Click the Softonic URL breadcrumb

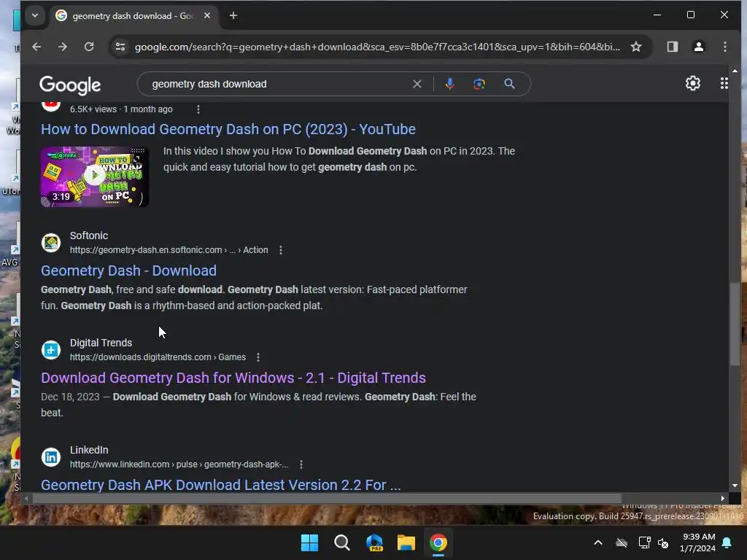(169, 250)
